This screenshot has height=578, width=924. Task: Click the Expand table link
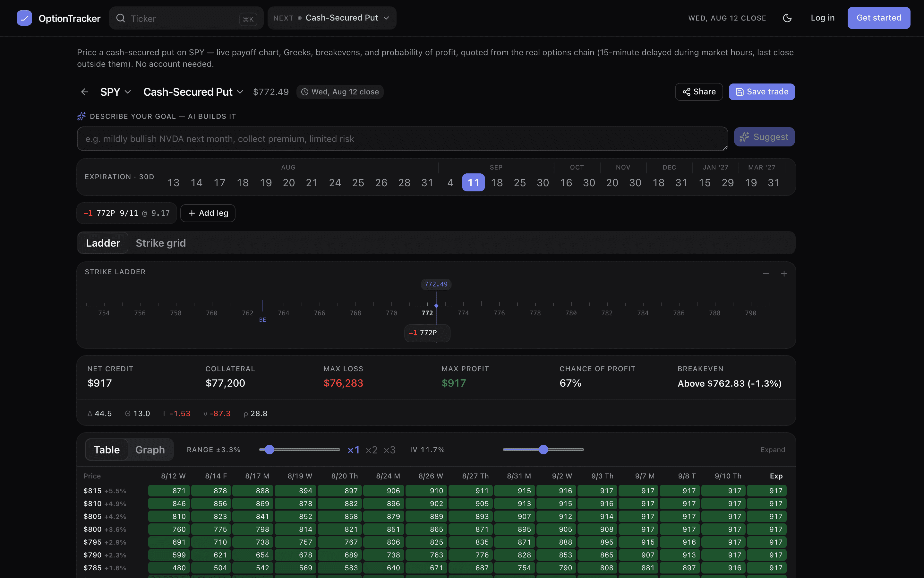[773, 450]
